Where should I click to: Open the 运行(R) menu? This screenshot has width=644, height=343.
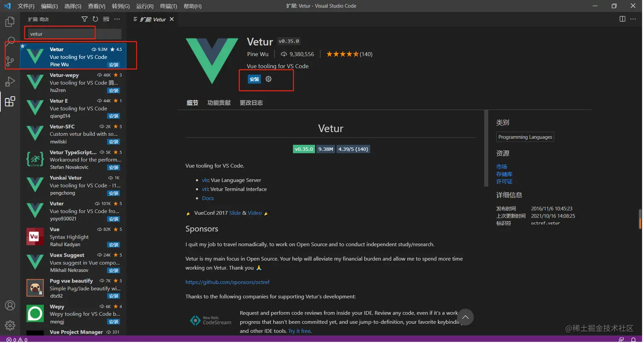pos(145,6)
